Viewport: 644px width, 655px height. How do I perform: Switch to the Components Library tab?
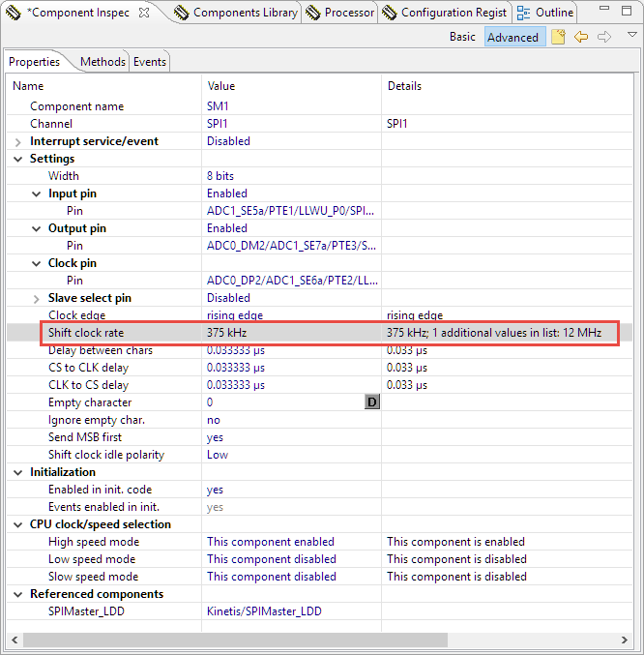236,13
